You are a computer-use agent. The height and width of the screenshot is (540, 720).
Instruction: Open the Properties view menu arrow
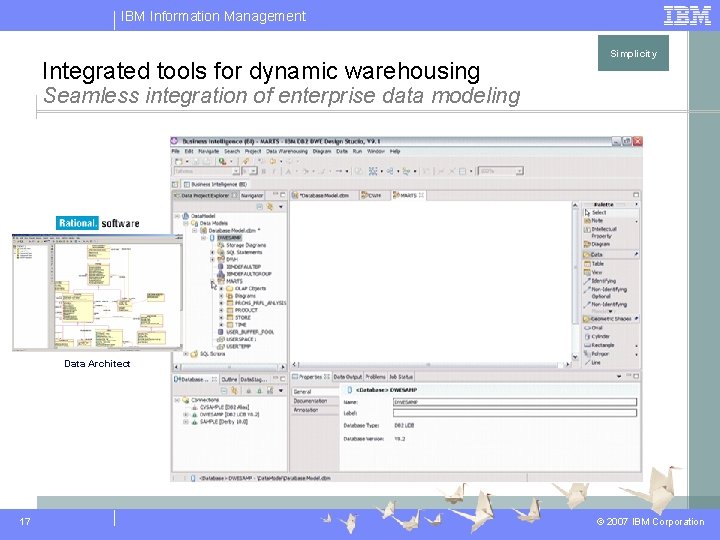pyautogui.click(x=619, y=376)
